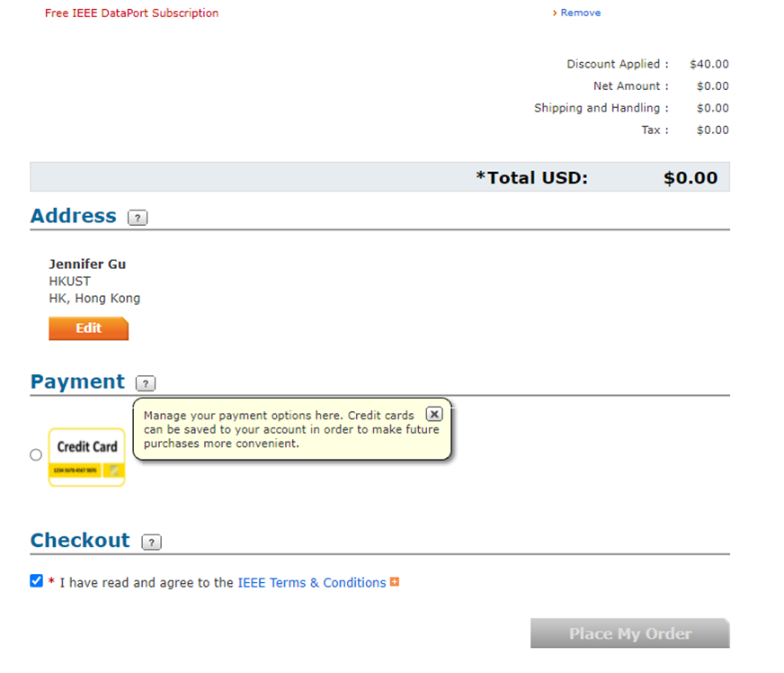Click the Address section heading
The image size is (784, 673).
click(74, 216)
